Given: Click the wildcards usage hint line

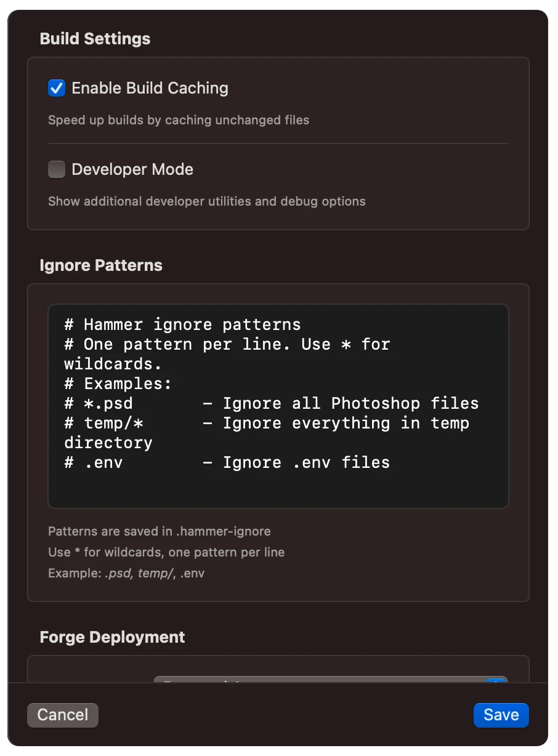Looking at the screenshot, I should click(x=166, y=552).
